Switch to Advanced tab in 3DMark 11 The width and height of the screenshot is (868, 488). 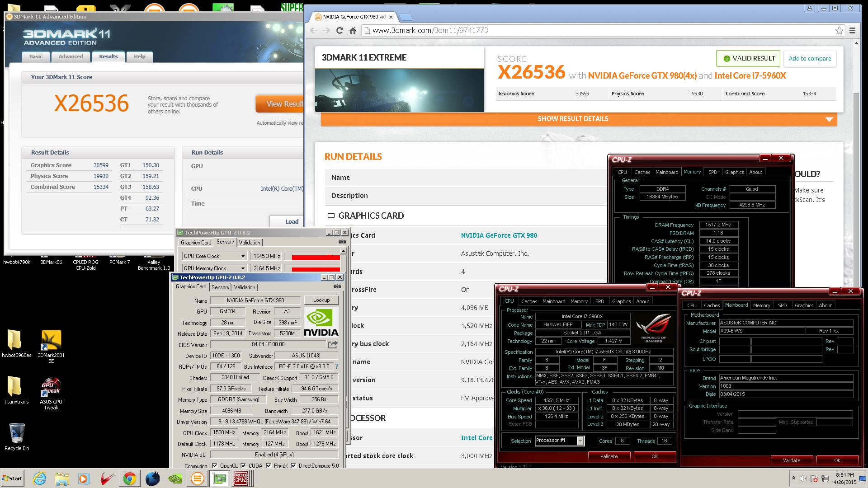[71, 56]
